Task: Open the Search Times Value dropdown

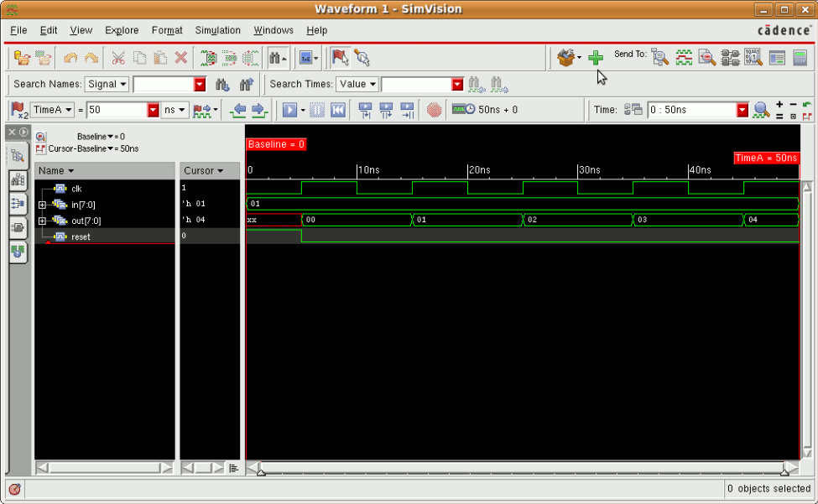Action: 357,84
